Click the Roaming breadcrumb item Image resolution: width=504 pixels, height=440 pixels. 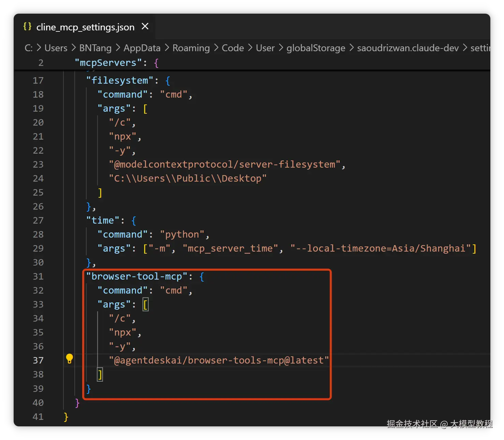(x=191, y=48)
